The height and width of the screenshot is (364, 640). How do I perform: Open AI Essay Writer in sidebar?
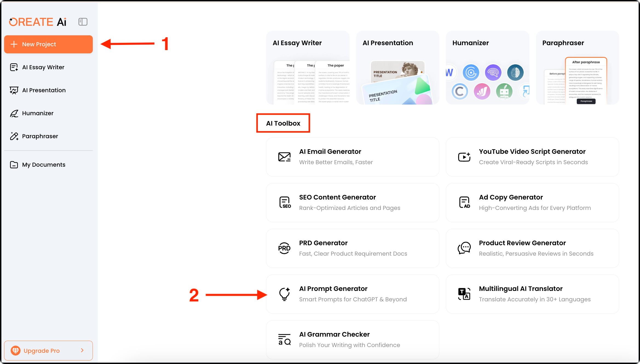[x=43, y=67]
